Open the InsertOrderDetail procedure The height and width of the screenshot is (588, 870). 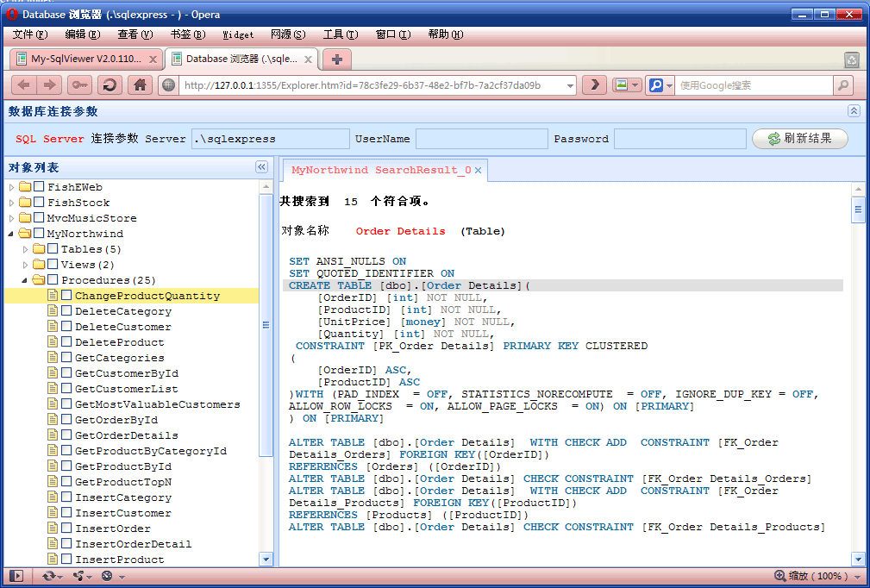click(x=133, y=544)
